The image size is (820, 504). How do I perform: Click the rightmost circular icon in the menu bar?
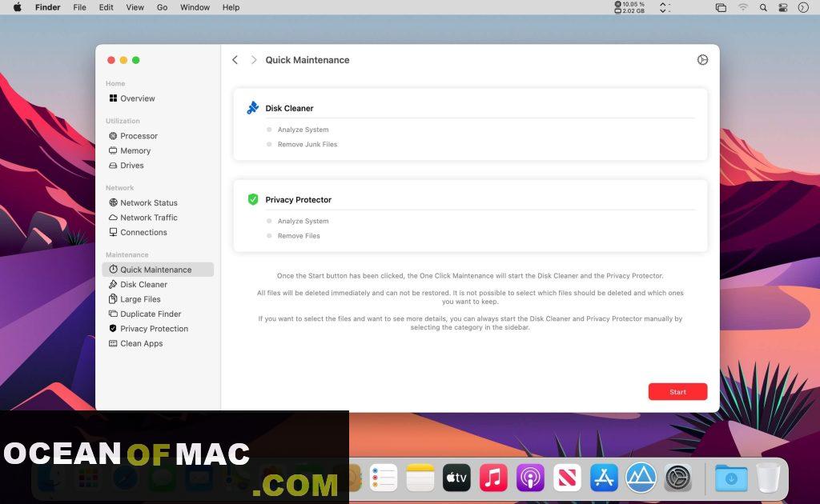click(x=803, y=7)
